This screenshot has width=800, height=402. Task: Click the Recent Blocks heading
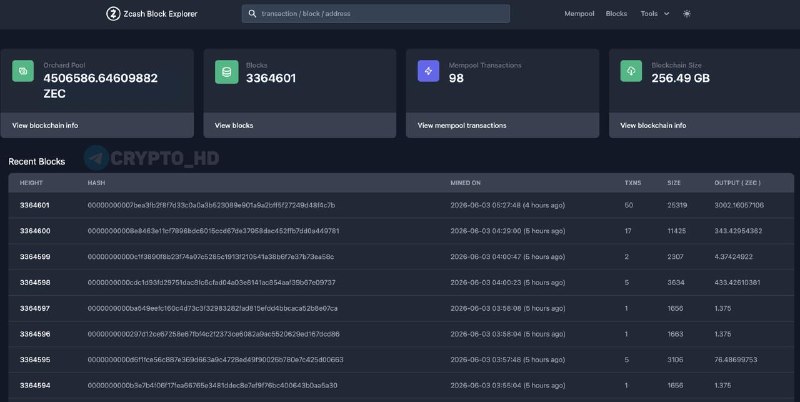coord(37,161)
